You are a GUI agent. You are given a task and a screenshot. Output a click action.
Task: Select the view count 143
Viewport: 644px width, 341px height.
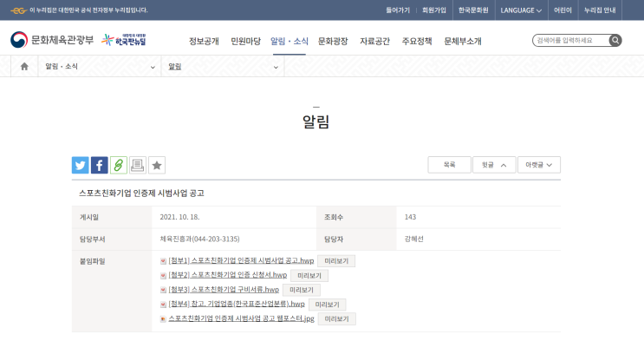410,217
